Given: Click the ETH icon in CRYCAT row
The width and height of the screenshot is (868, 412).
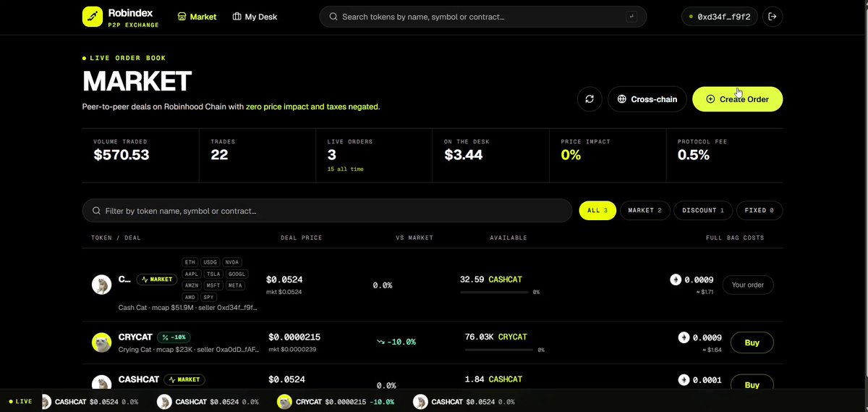Looking at the screenshot, I should click(684, 337).
